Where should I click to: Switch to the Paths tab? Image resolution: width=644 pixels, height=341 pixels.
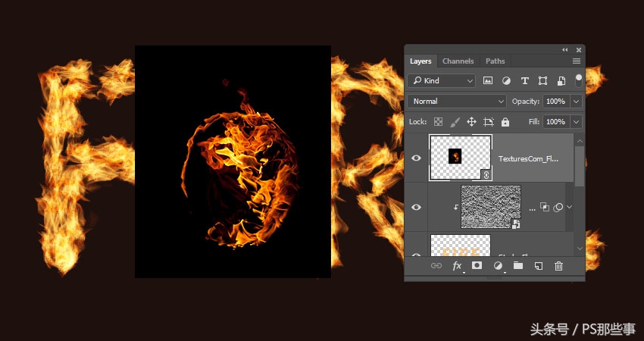tap(495, 61)
